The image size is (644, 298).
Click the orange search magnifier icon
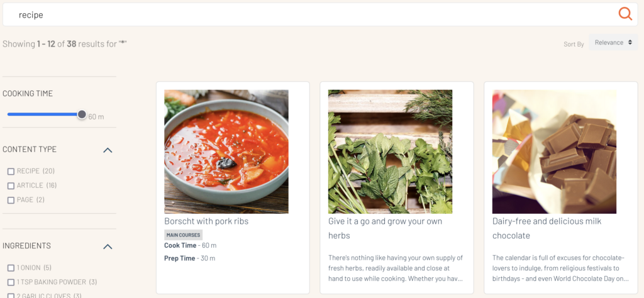[625, 14]
